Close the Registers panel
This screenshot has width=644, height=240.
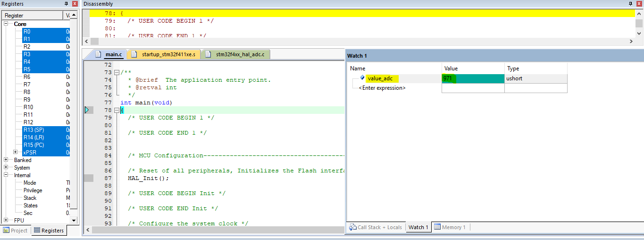click(75, 4)
